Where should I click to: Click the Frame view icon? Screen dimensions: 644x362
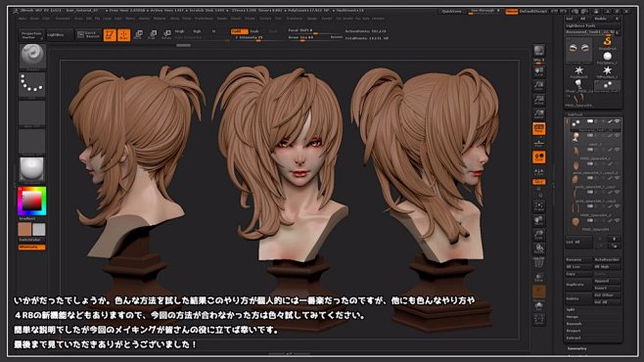pos(539,206)
